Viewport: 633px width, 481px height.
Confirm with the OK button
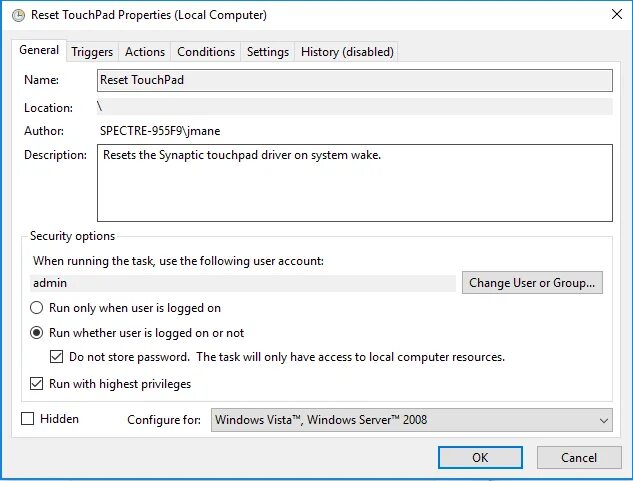(480, 458)
